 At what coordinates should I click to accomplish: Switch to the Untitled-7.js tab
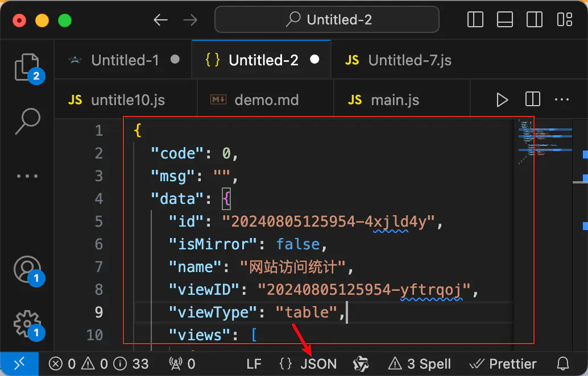pos(409,60)
